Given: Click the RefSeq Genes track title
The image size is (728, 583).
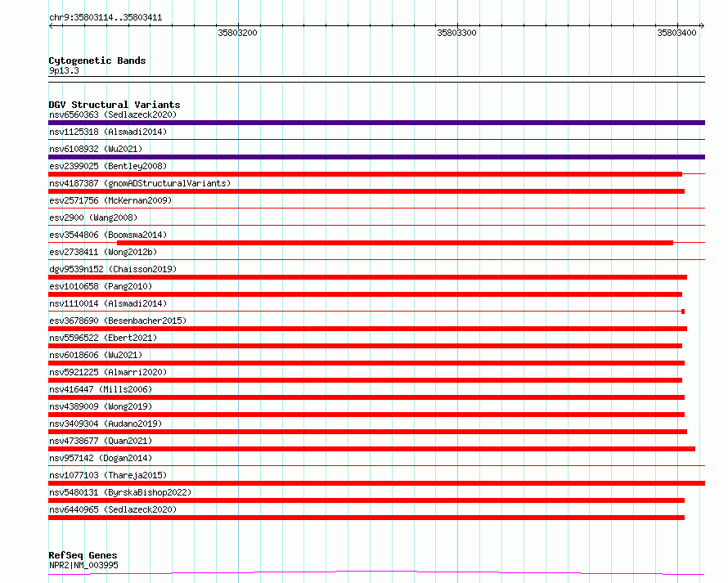Looking at the screenshot, I should tap(83, 555).
